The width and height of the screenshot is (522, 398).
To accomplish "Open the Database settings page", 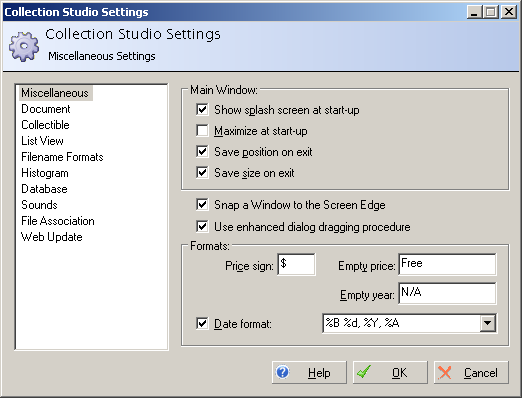I will coord(44,189).
